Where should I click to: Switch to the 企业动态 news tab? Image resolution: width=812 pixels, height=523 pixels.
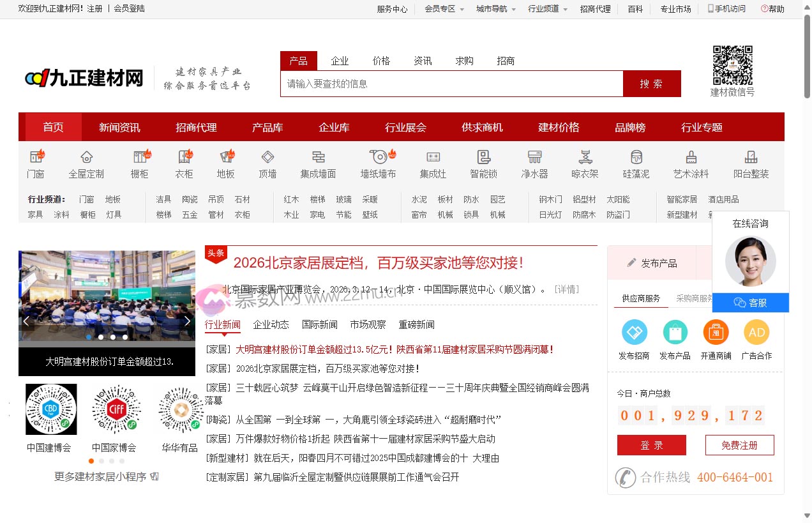pyautogui.click(x=271, y=324)
